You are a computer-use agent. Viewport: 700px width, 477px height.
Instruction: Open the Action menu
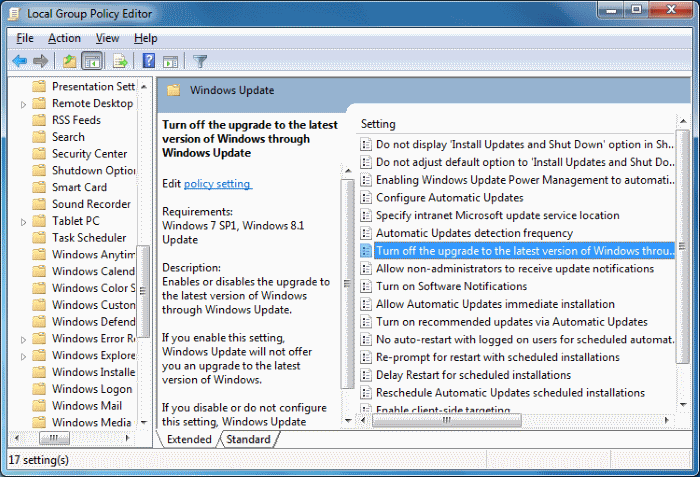coord(64,38)
